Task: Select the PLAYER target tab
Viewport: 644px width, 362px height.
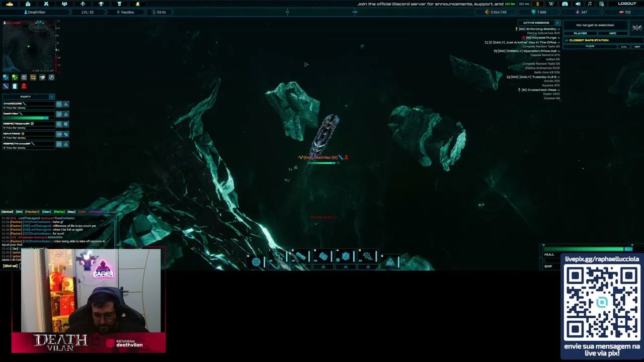Action: [580, 33]
